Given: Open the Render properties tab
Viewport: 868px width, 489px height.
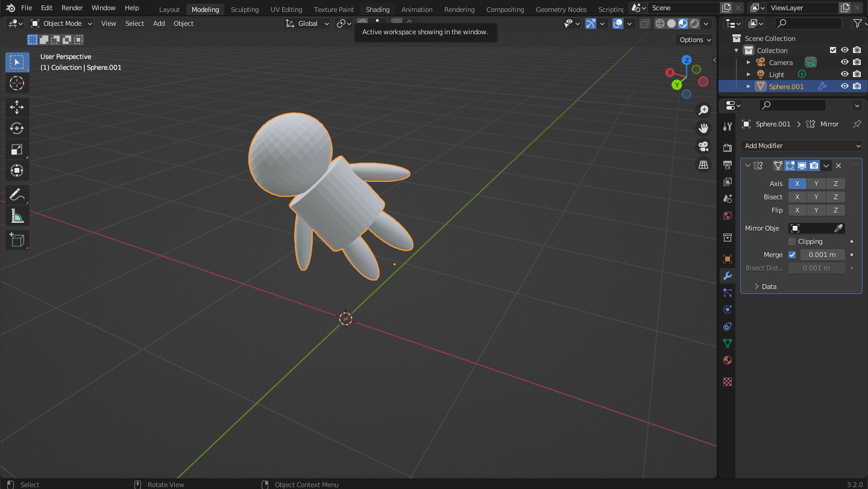Looking at the screenshot, I should (x=728, y=148).
